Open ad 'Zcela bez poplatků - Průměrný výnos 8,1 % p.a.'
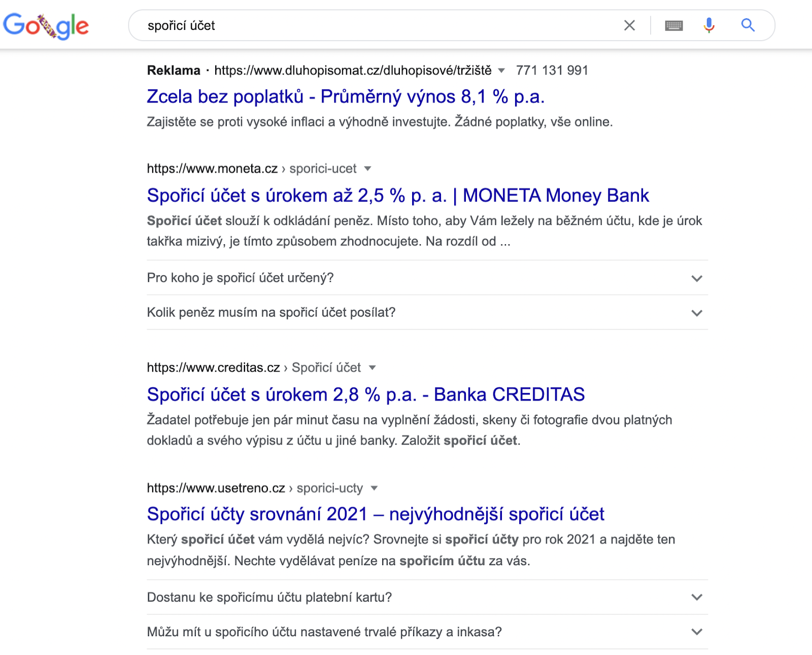This screenshot has height=655, width=812. pos(346,96)
